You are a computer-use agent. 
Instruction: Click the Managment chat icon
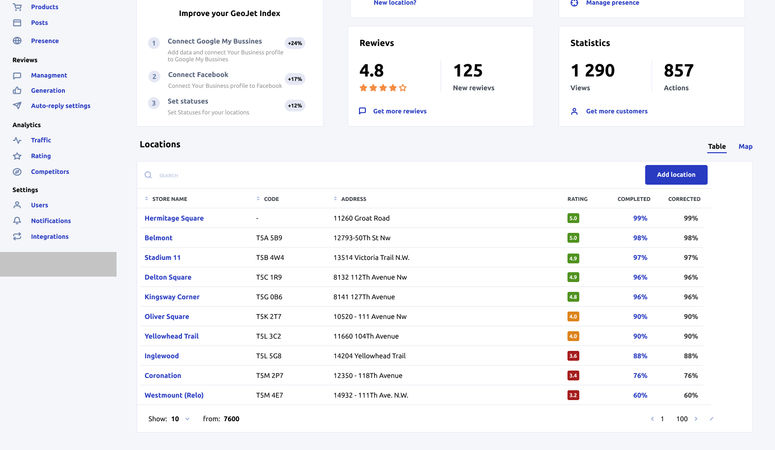point(17,76)
